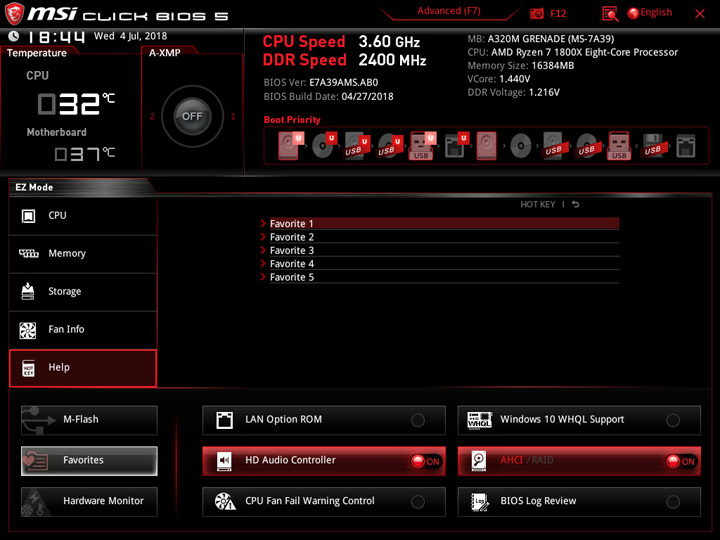Click the HOT KEY label

(538, 204)
